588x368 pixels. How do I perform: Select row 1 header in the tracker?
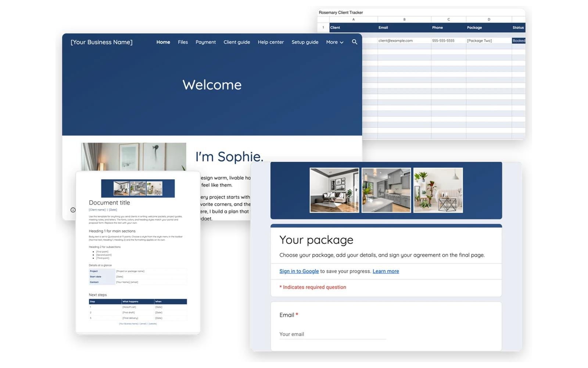pos(323,28)
